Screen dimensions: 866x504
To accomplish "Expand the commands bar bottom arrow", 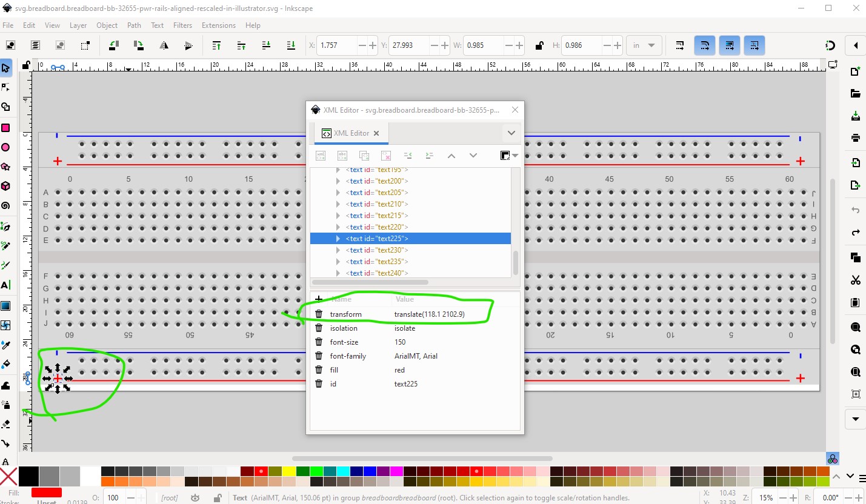I will (x=856, y=419).
